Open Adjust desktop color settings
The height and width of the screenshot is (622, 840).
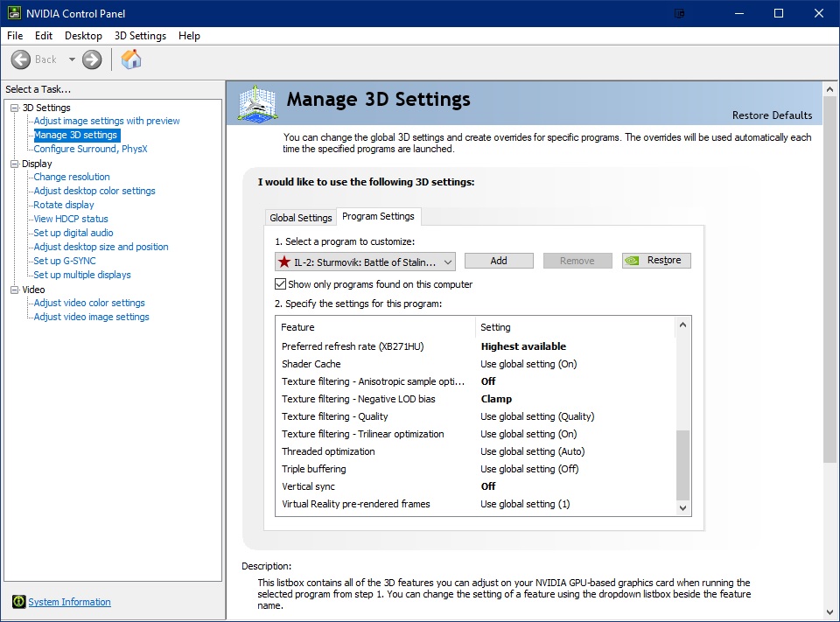[x=94, y=191]
